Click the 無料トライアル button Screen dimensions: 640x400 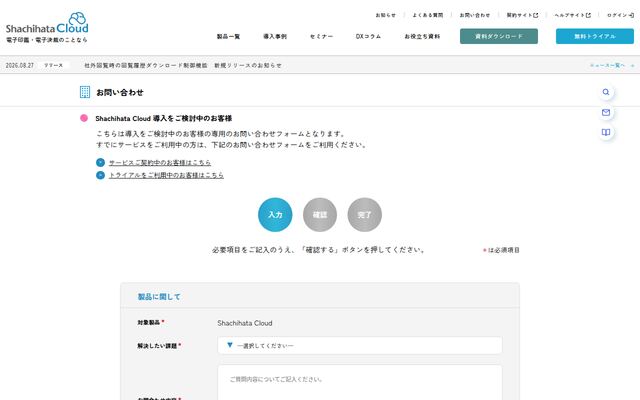(595, 36)
